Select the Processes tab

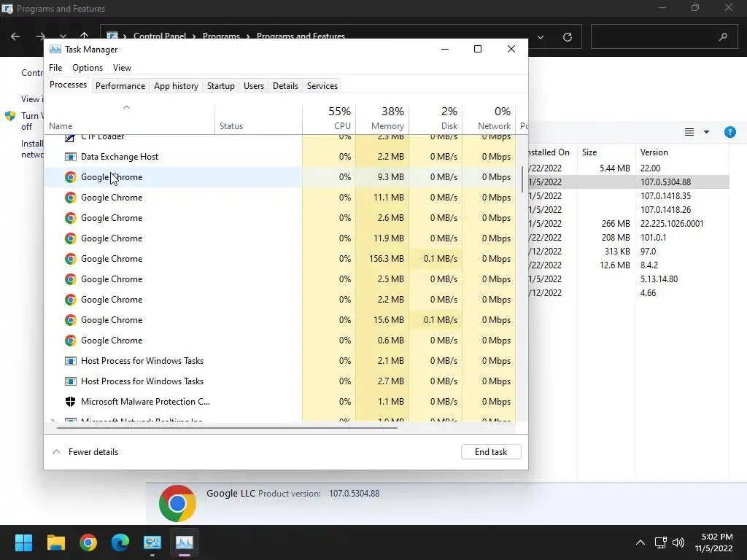[x=68, y=85]
